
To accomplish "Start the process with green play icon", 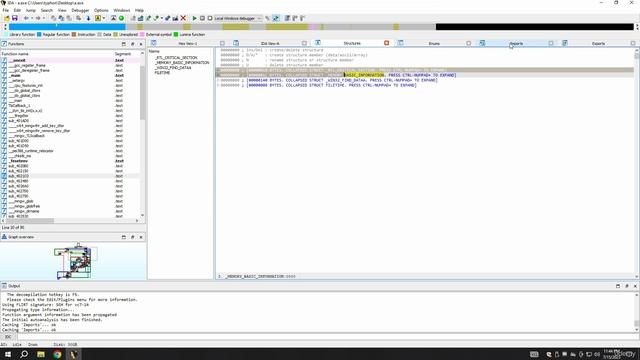I will (194, 18).
